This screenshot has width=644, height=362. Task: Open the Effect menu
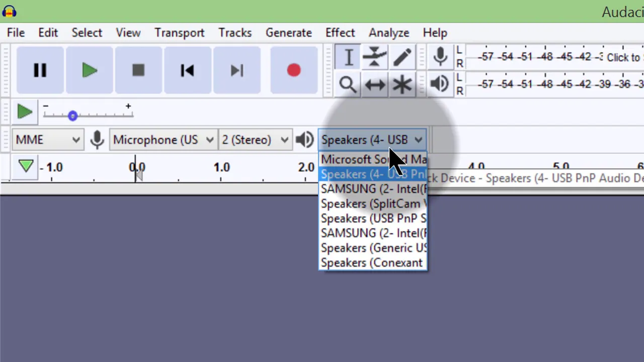(340, 33)
